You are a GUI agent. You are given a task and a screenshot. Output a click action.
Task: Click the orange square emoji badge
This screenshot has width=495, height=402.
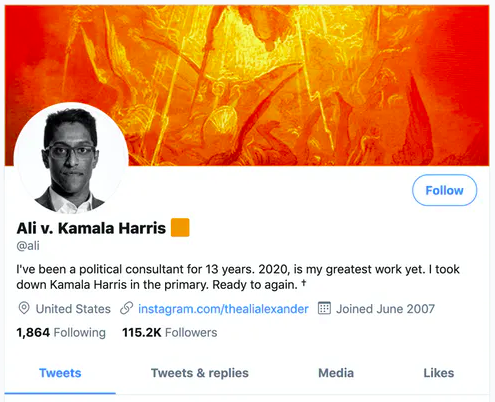tap(180, 227)
